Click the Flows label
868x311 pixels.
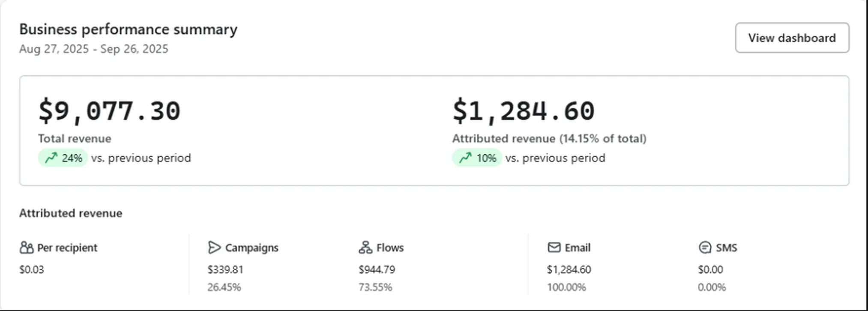(x=390, y=248)
